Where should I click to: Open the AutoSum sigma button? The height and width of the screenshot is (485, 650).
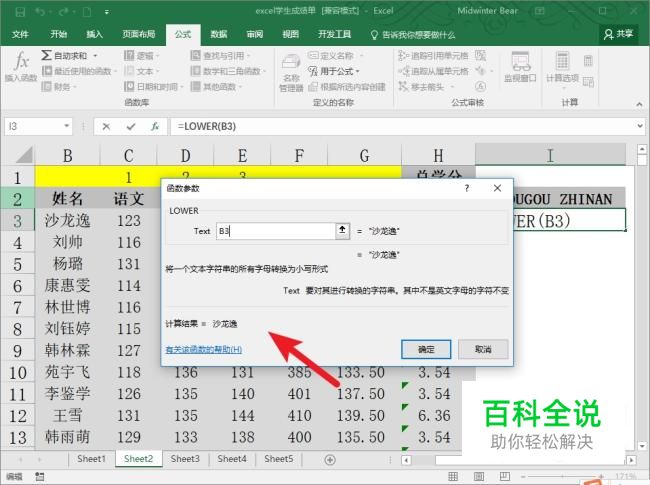pos(64,55)
